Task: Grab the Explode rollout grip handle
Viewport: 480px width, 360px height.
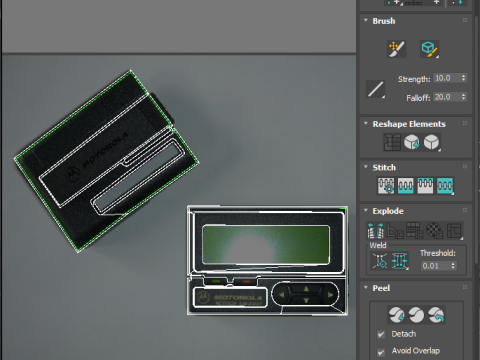Action: coord(465,210)
